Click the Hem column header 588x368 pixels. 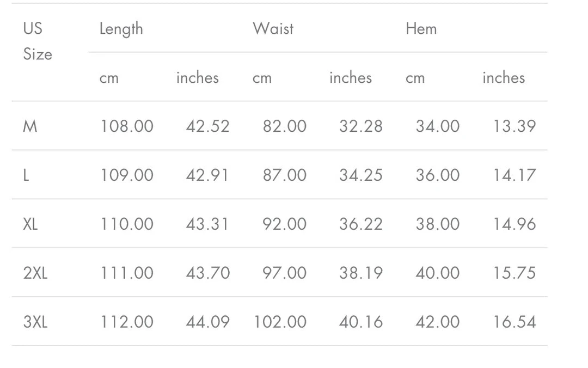[421, 29]
